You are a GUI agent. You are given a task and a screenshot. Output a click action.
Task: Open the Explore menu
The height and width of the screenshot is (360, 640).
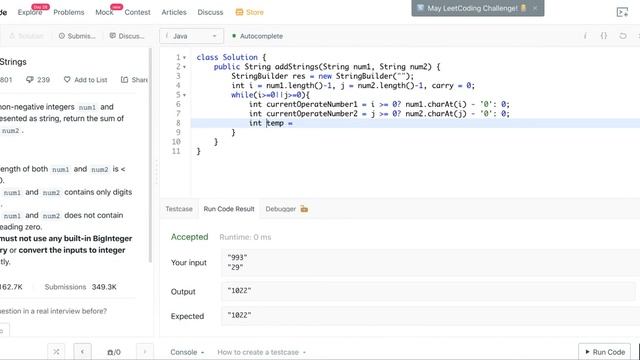coord(30,12)
